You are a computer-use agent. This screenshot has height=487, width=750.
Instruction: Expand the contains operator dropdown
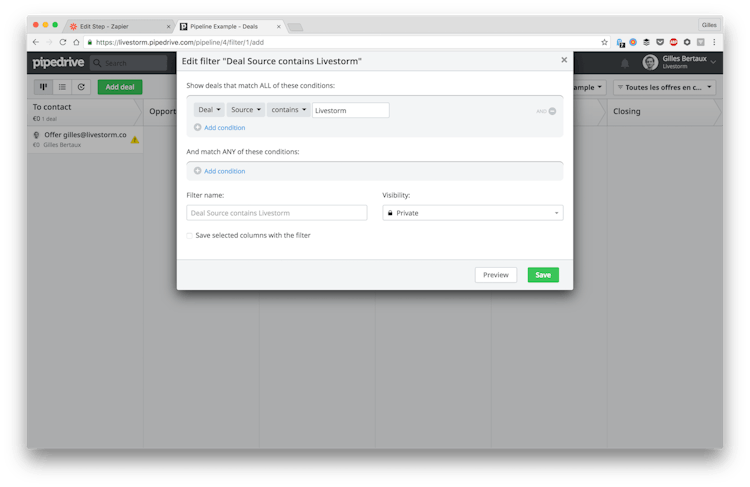tap(288, 110)
